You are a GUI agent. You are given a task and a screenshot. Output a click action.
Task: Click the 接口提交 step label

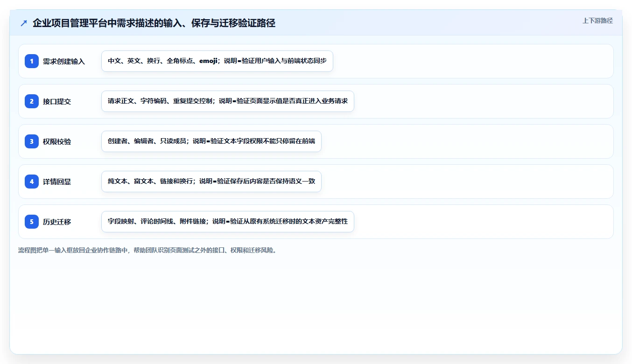tap(57, 101)
